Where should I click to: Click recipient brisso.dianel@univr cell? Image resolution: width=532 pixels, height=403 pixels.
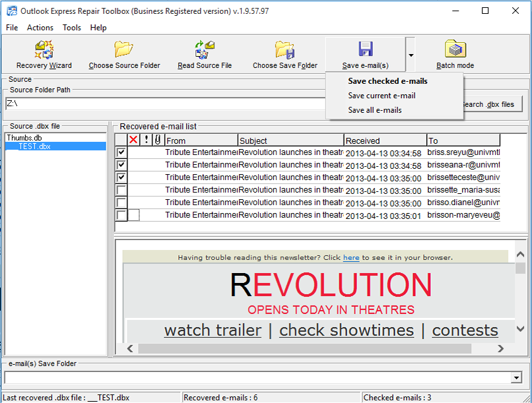pos(463,202)
